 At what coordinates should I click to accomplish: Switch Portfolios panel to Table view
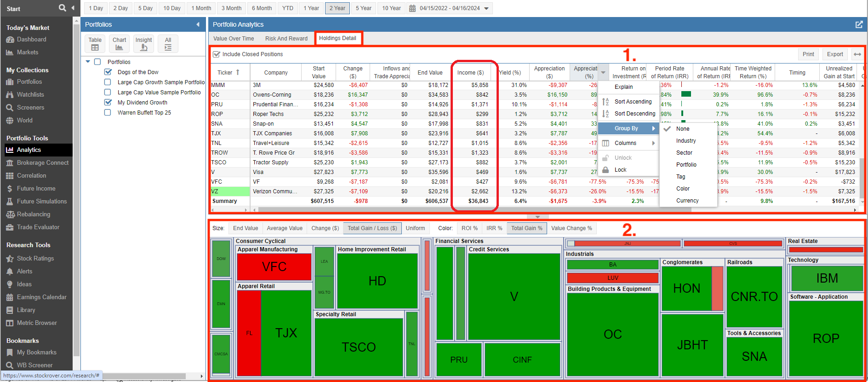click(95, 44)
